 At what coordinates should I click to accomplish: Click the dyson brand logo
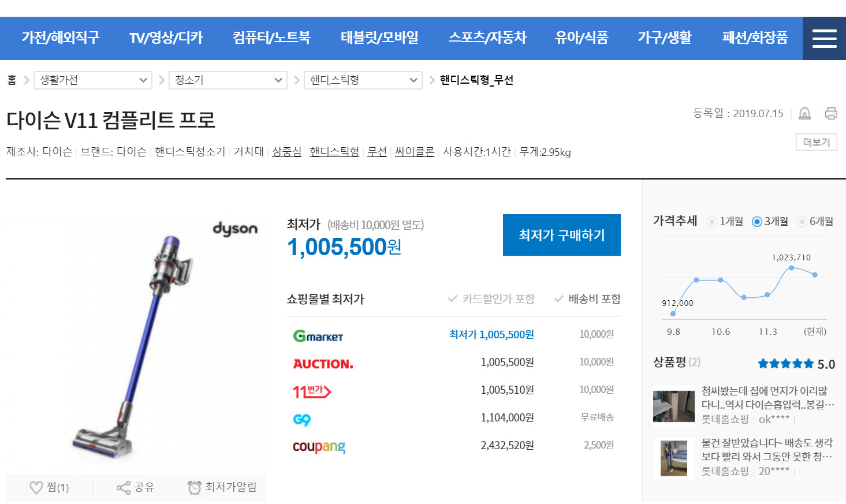click(235, 229)
